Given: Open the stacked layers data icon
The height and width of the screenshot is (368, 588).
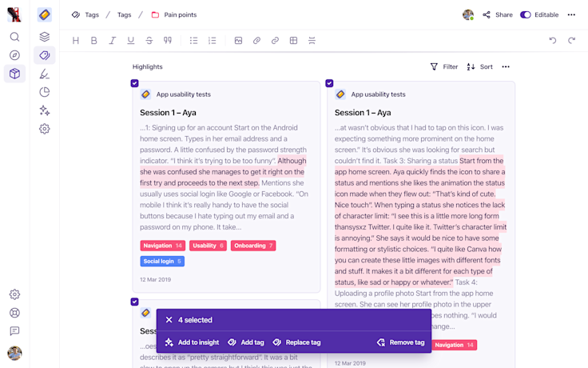Looking at the screenshot, I should coord(44,37).
